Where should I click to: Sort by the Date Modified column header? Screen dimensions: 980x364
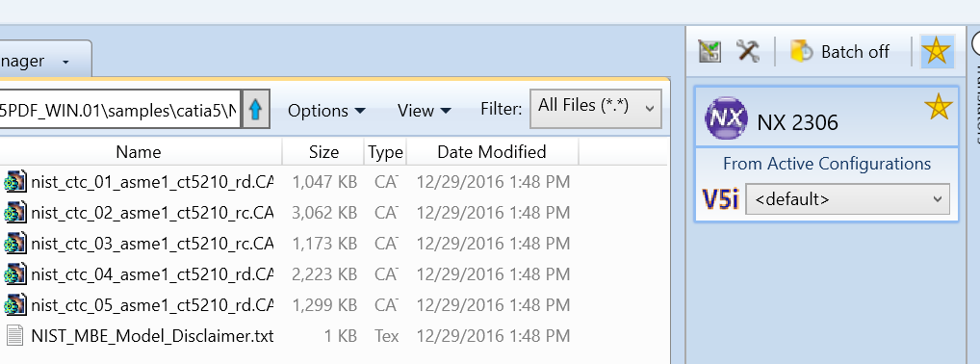492,152
